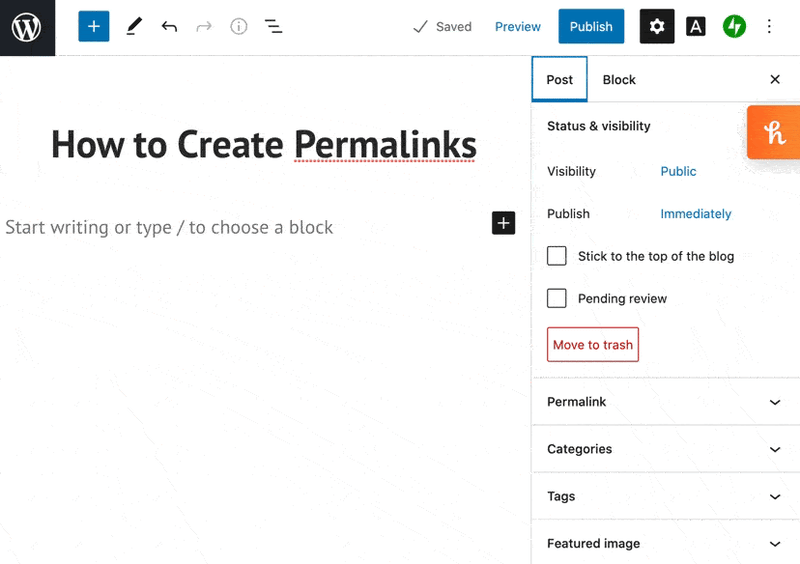Screen dimensions: 800x564
Task: Toggle the settings gear sidebar
Action: click(657, 27)
